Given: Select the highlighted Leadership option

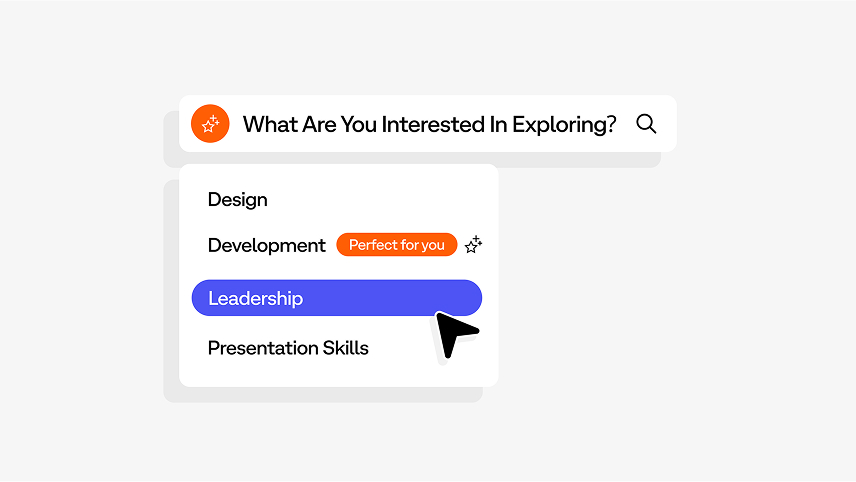Looking at the screenshot, I should pos(337,298).
